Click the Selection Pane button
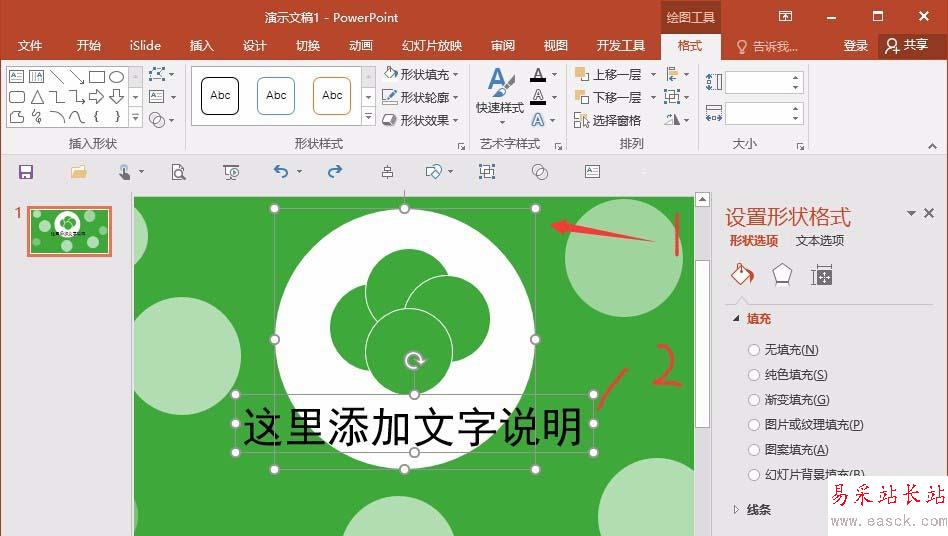Screen dimensions: 948x536 (607, 120)
